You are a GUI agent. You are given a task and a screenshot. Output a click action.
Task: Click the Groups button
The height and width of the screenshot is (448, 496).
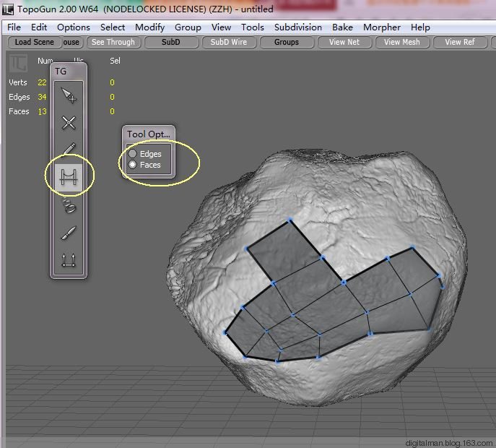tap(286, 42)
